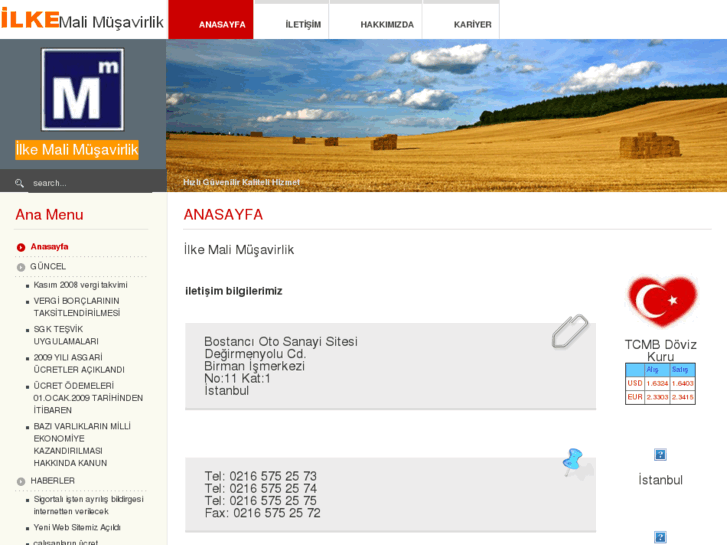Image resolution: width=727 pixels, height=545 pixels.
Task: Click the Turkish flag heart image
Action: [x=663, y=301]
